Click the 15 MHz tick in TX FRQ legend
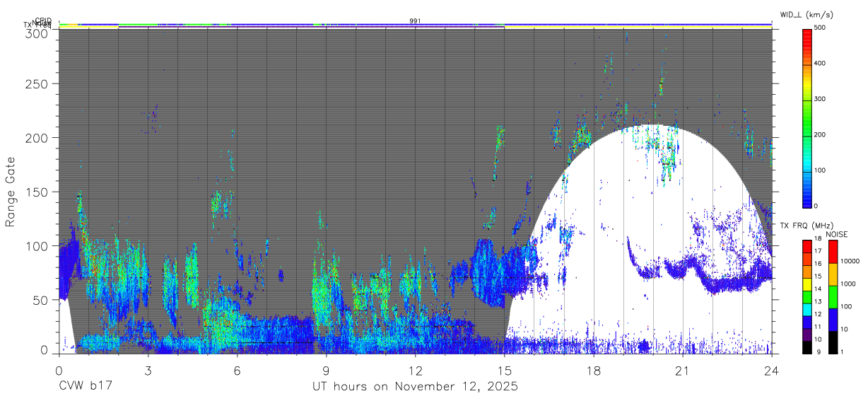 [x=819, y=277]
